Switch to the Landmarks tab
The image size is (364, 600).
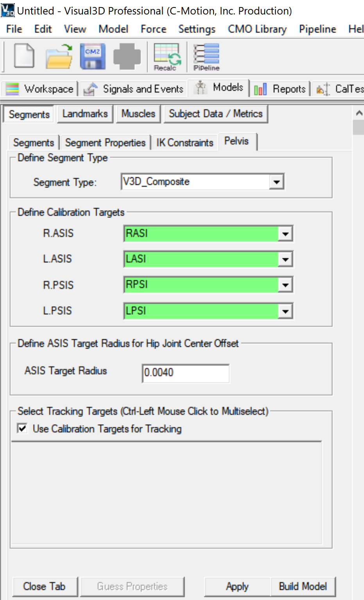(85, 114)
